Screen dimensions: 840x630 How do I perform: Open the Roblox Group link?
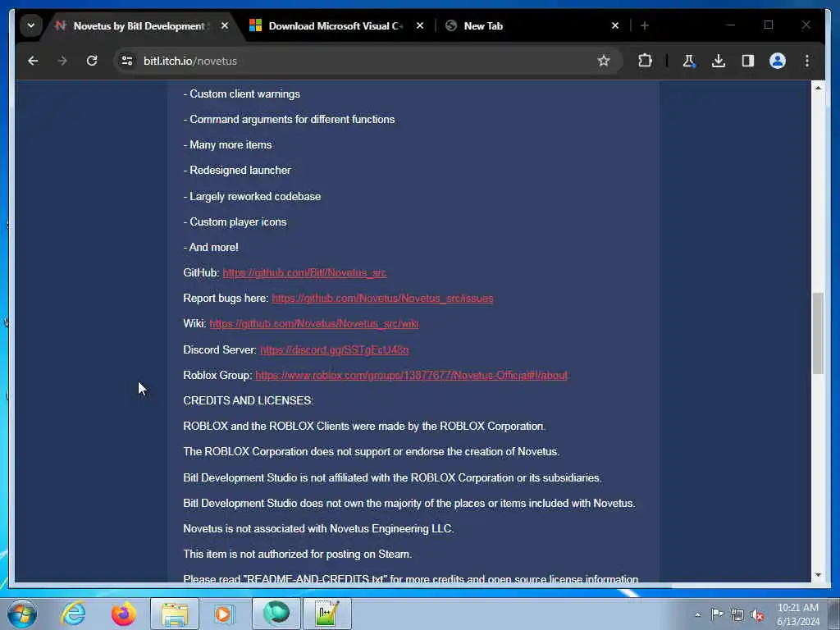tap(411, 376)
